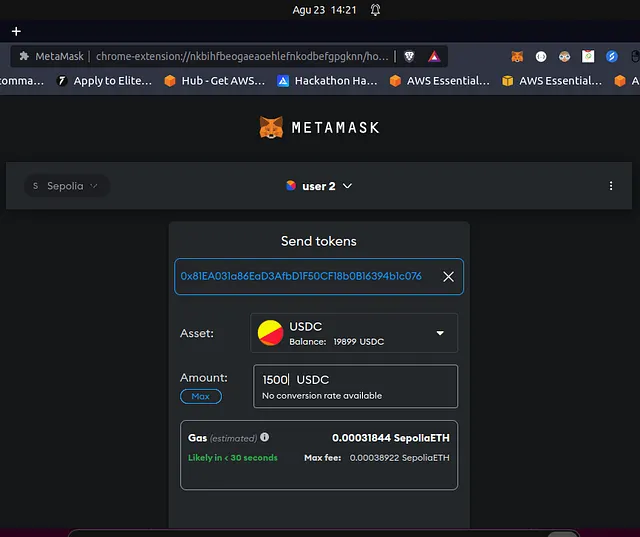Click the date and time clock
The image size is (640, 537).
click(x=319, y=10)
